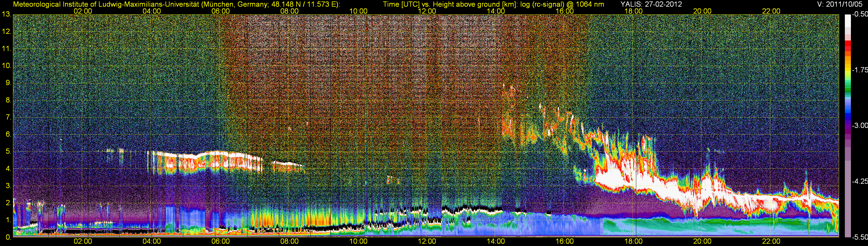Click the '-3.00' color scale value
Image resolution: width=868 pixels, height=246 pixels.
click(x=860, y=126)
